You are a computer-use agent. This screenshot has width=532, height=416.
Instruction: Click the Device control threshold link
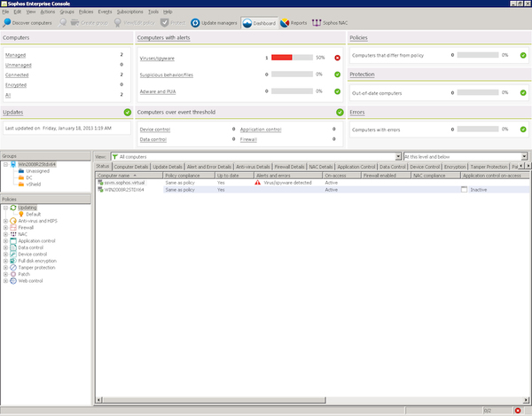click(x=155, y=130)
